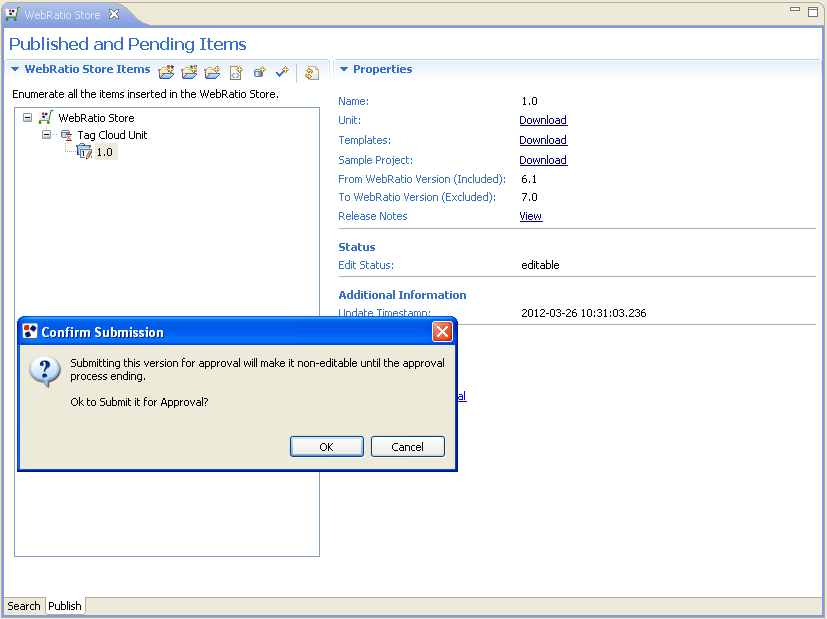
Task: Select version 1.0 in the tree
Action: click(x=104, y=152)
